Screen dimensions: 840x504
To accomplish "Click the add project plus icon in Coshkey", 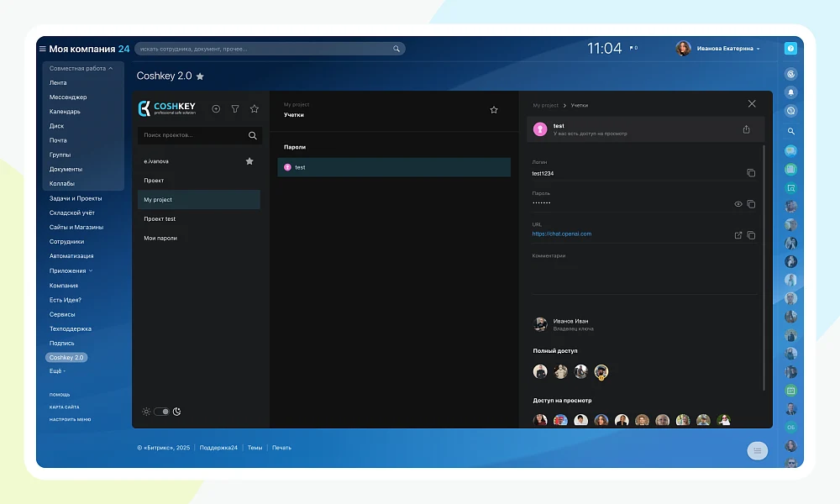I will pos(216,108).
